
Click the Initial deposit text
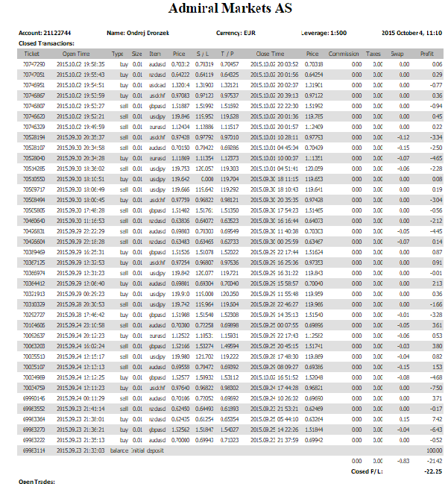[x=148, y=450]
